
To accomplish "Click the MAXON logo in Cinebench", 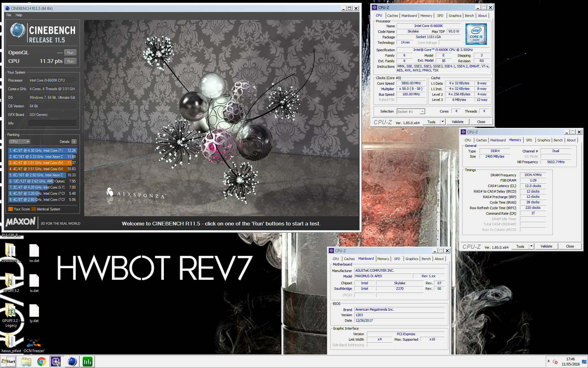I will (21, 221).
